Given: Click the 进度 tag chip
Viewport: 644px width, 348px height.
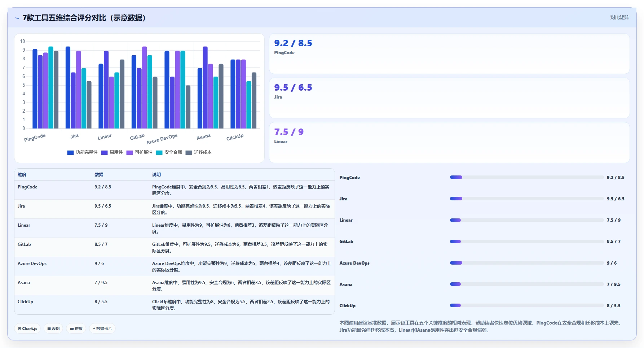Looking at the screenshot, I should pos(76,329).
